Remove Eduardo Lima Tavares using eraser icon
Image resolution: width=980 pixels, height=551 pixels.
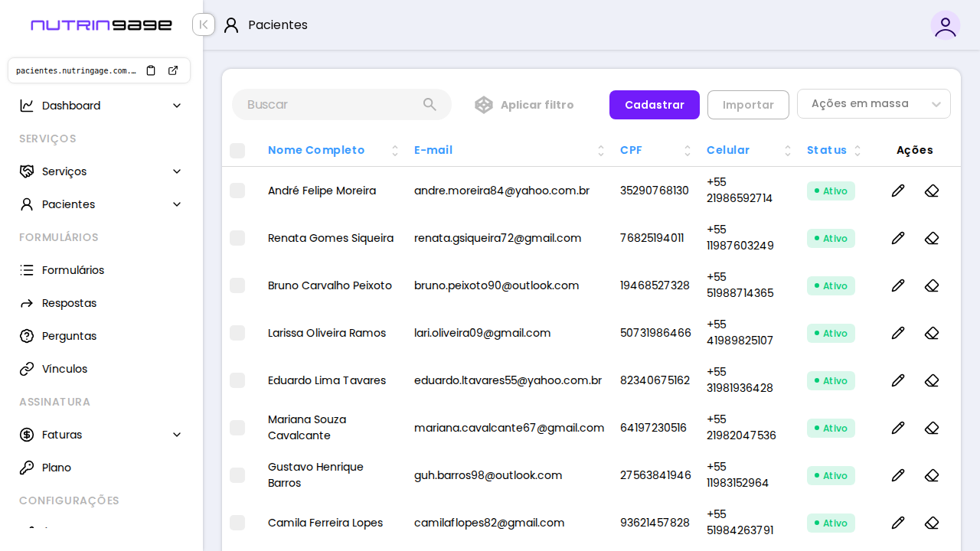[932, 380]
